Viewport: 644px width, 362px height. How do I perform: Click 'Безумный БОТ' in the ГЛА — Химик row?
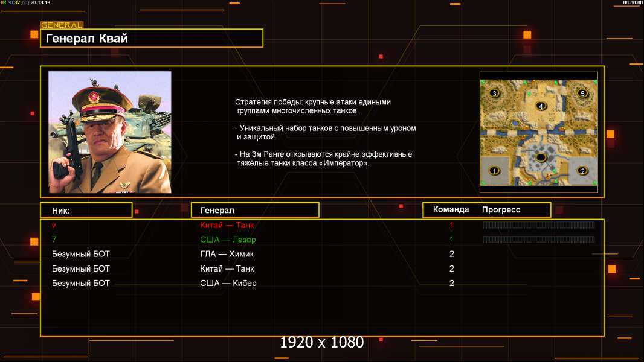81,254
